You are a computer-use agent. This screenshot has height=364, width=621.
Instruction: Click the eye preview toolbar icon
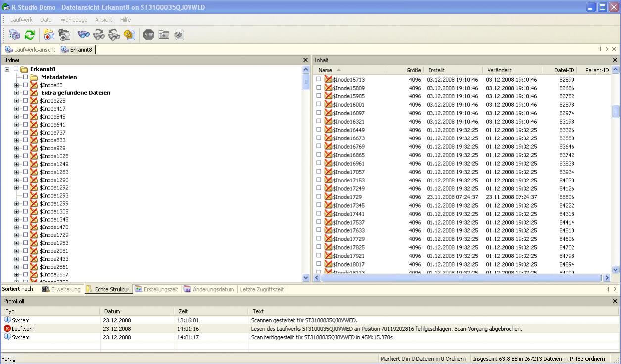click(179, 35)
